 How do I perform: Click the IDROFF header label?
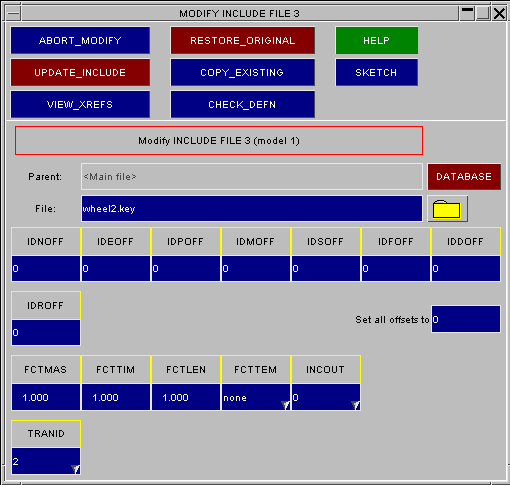tap(46, 306)
